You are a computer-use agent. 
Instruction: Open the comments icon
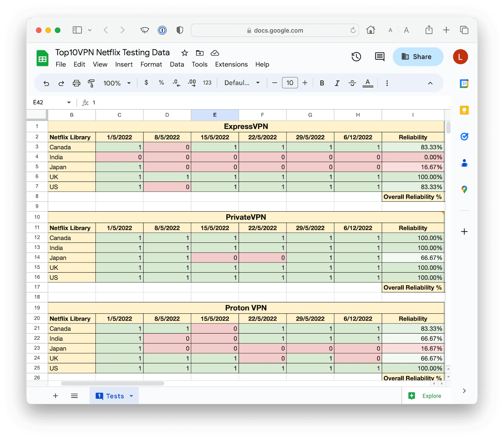(380, 57)
